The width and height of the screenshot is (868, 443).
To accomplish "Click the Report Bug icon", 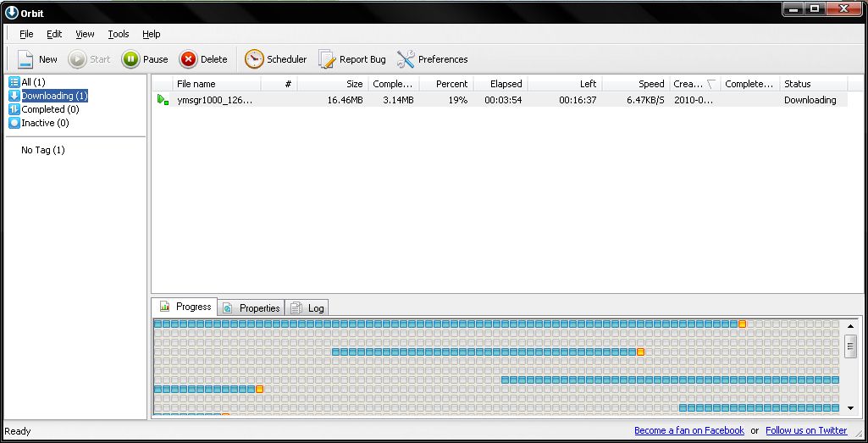I will point(327,59).
